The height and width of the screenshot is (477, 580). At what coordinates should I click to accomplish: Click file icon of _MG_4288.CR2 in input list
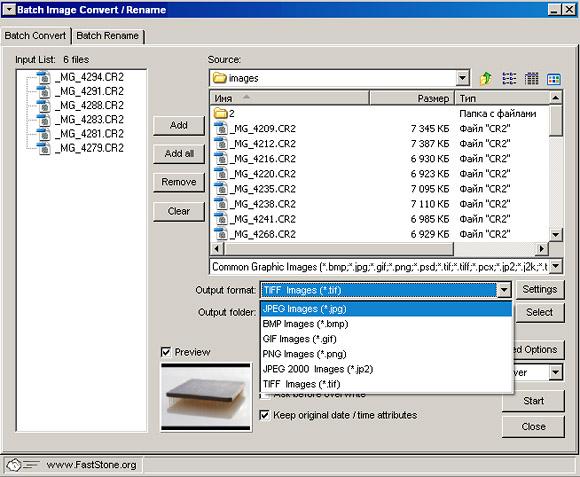coord(44,105)
